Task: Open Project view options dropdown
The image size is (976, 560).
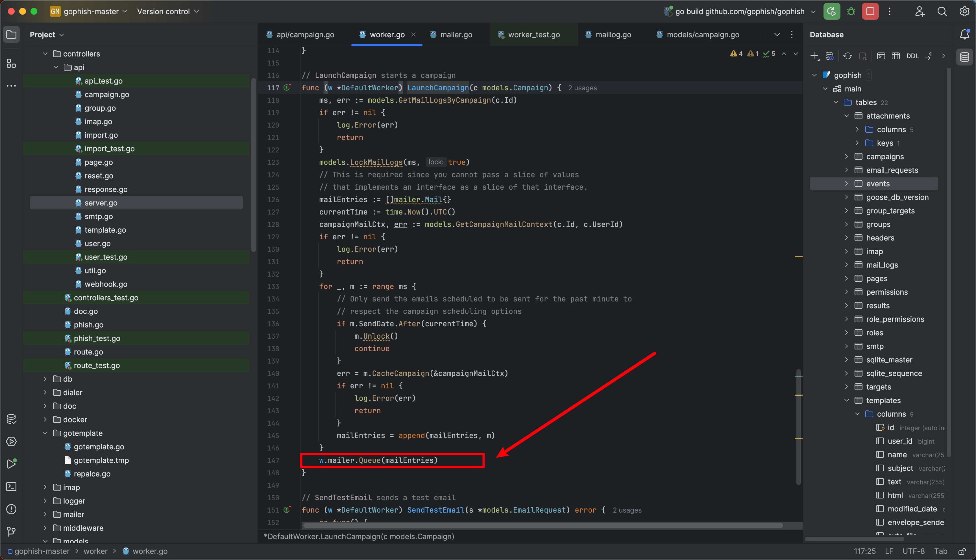Action: point(47,35)
